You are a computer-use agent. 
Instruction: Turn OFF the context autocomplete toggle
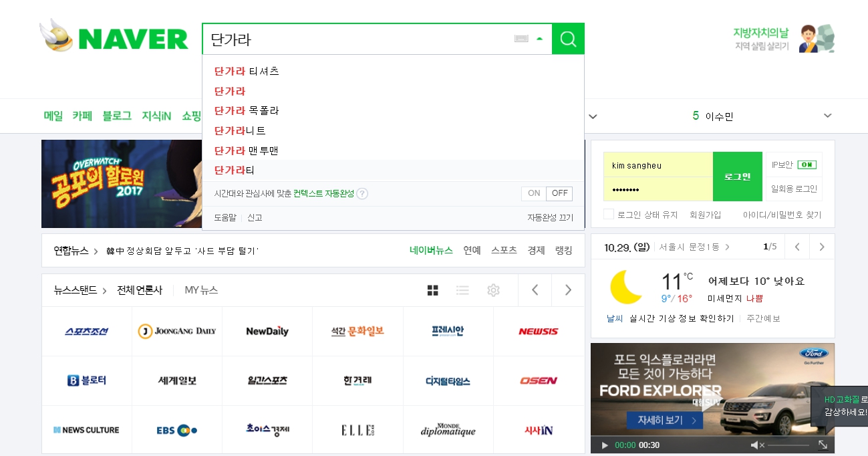[559, 193]
